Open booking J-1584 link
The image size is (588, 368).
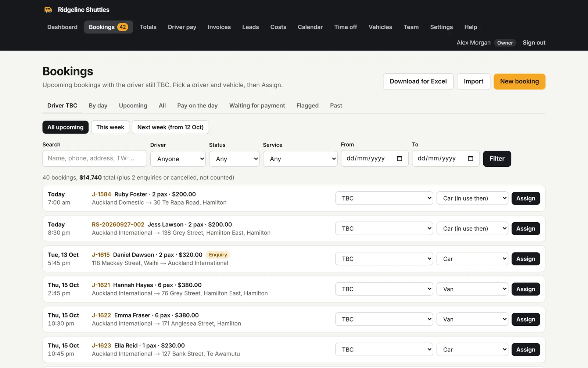tap(101, 194)
